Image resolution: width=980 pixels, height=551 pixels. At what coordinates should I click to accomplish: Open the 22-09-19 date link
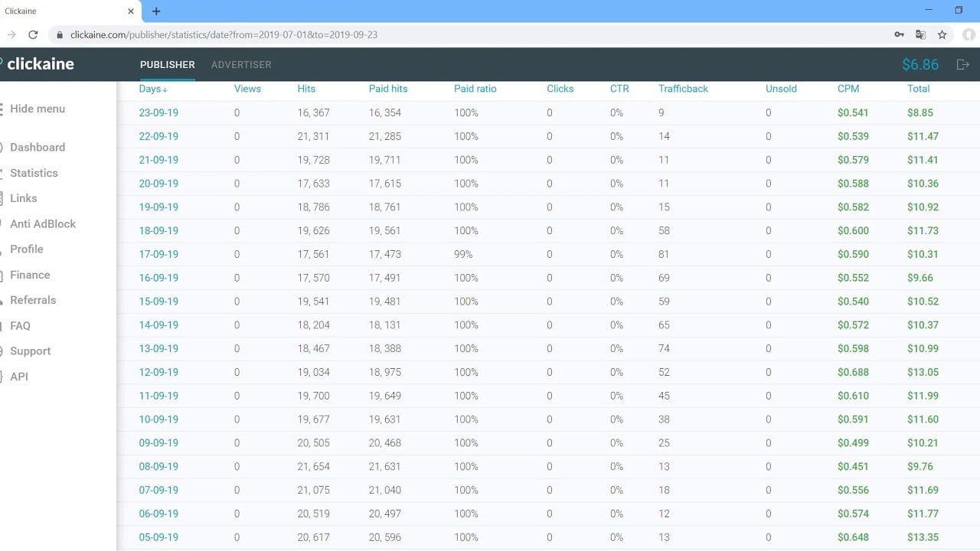(x=158, y=136)
